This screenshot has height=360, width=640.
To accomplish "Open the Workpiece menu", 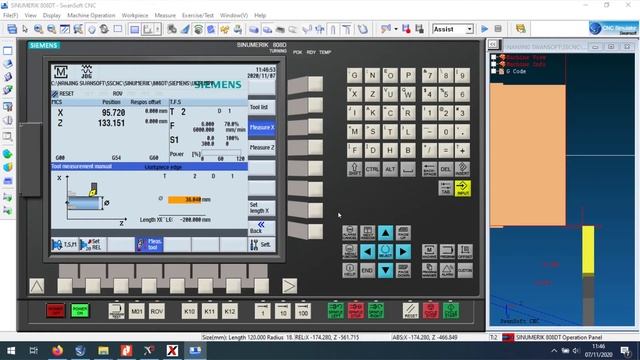I will pos(135,16).
